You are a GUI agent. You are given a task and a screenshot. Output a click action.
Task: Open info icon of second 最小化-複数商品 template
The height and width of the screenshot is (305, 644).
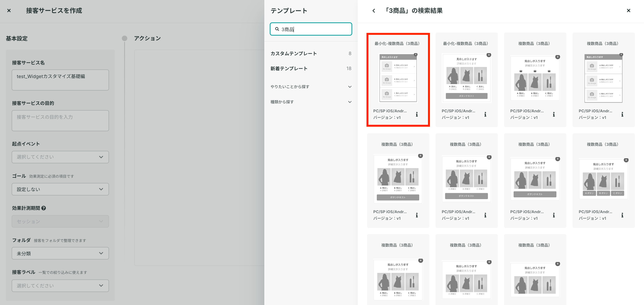coord(485,114)
